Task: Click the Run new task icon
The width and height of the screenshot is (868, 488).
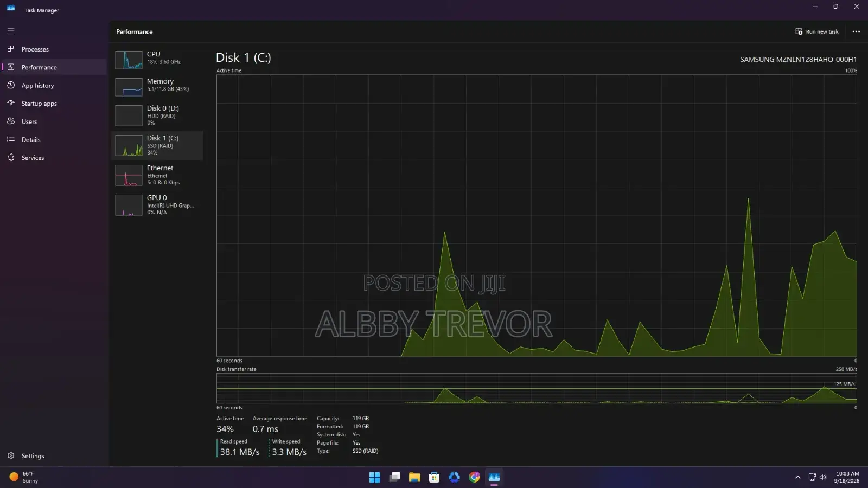Action: (x=799, y=31)
